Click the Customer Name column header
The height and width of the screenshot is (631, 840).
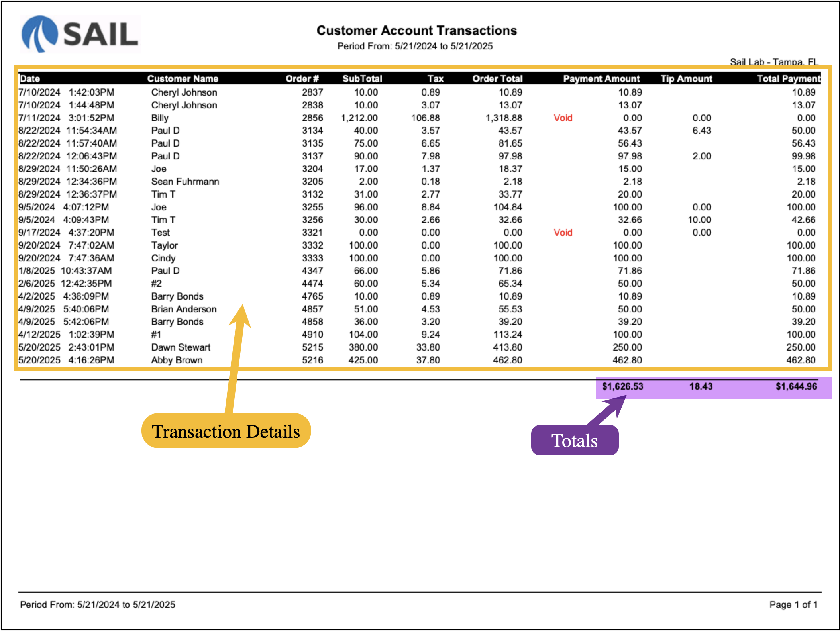[183, 79]
